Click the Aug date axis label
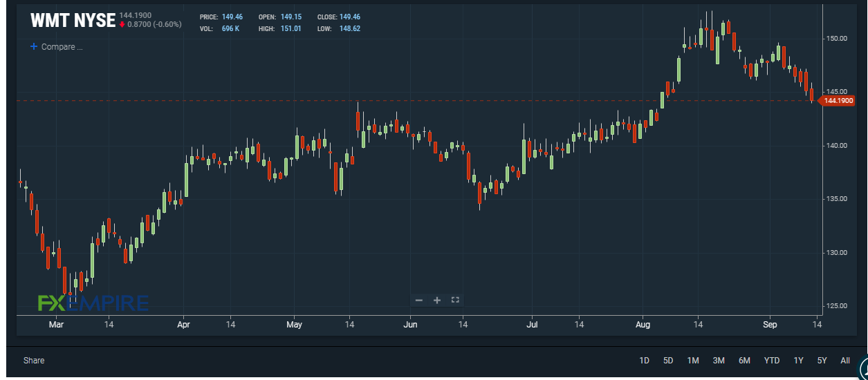868x380 pixels. click(x=643, y=324)
